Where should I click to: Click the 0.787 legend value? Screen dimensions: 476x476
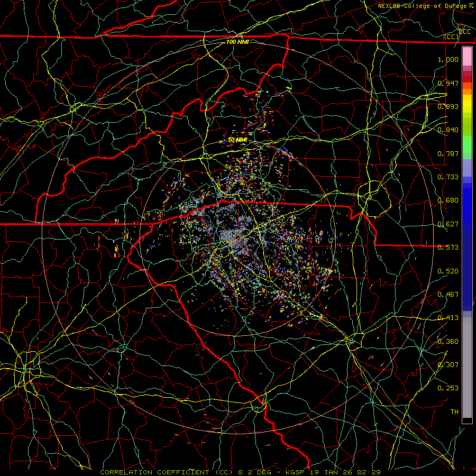pos(448,153)
